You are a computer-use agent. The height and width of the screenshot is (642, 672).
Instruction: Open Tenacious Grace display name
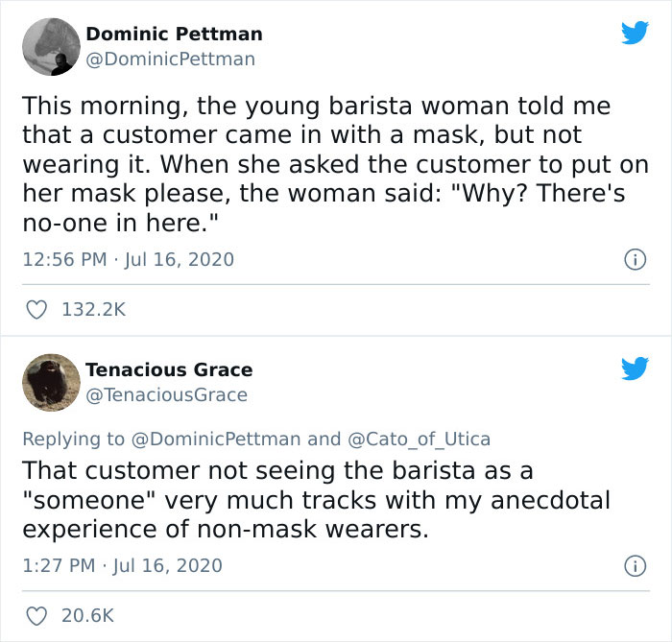coord(169,369)
